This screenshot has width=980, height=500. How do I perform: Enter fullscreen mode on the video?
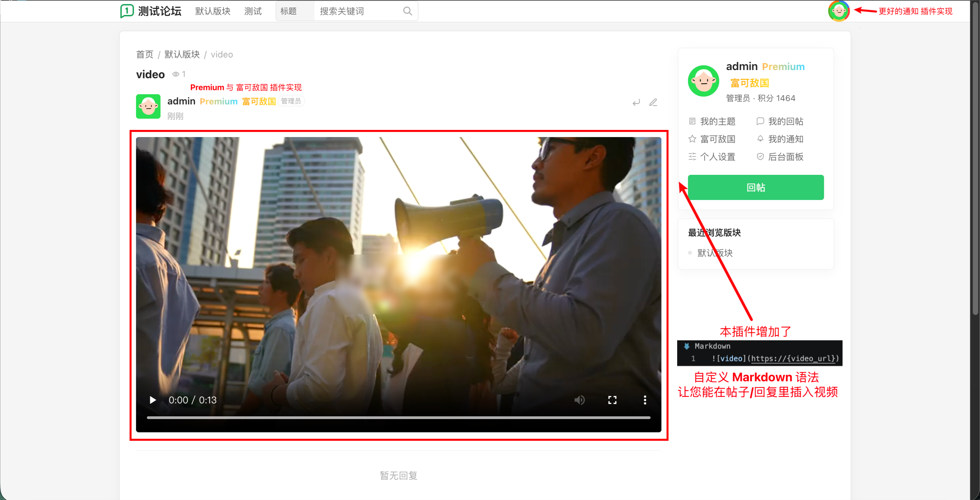(x=612, y=400)
